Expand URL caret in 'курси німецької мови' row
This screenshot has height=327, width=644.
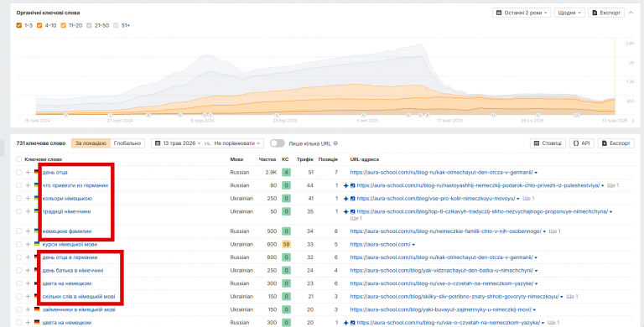(413, 245)
